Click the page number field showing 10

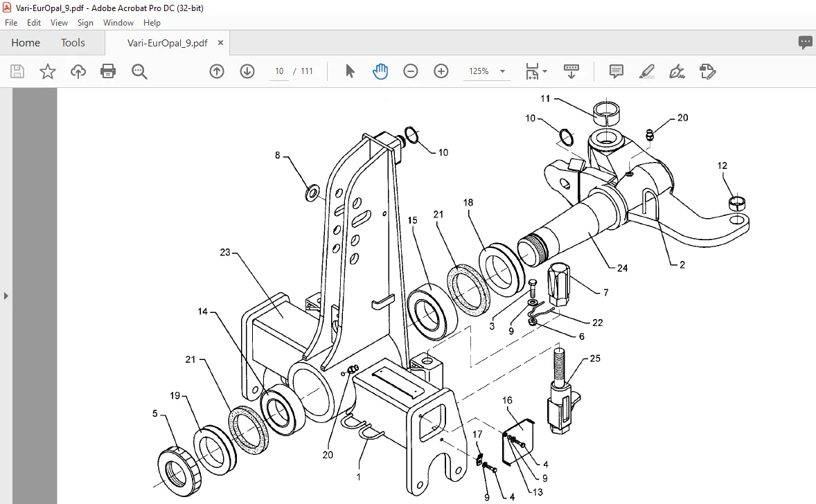coord(279,71)
